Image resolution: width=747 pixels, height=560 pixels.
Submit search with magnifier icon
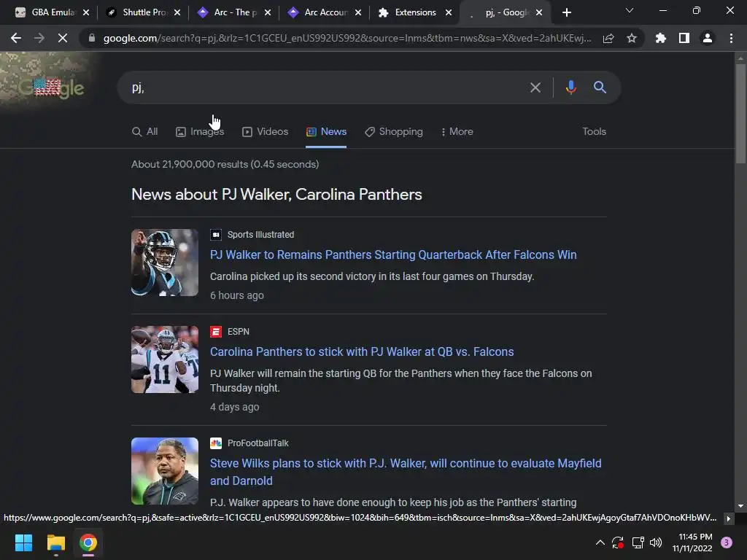click(600, 87)
